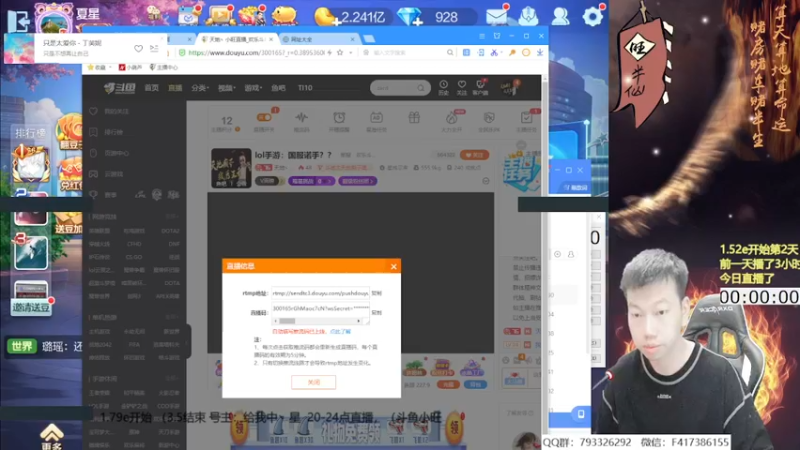Dismiss stream info dialog with the X

393,266
